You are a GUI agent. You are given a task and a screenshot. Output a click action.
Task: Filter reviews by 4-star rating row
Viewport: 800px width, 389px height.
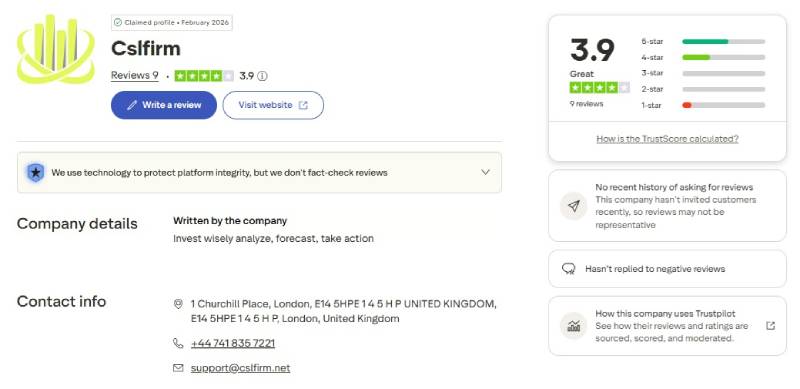click(x=703, y=57)
